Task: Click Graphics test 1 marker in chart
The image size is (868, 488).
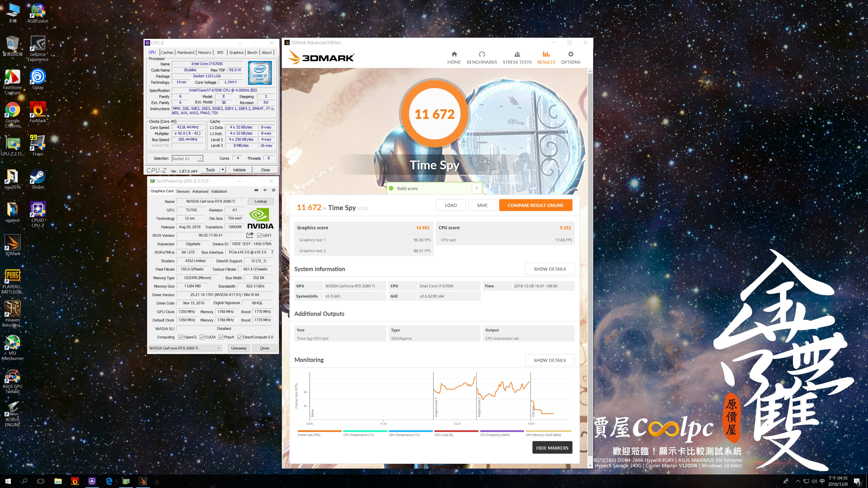Action: 436,407
